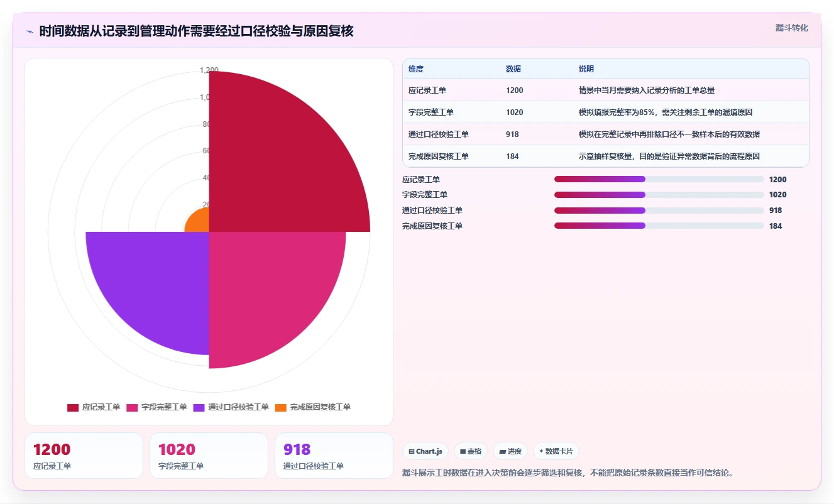The width and height of the screenshot is (834, 504).
Task: Click the 字段完整工单 progress bar
Action: coord(659,195)
